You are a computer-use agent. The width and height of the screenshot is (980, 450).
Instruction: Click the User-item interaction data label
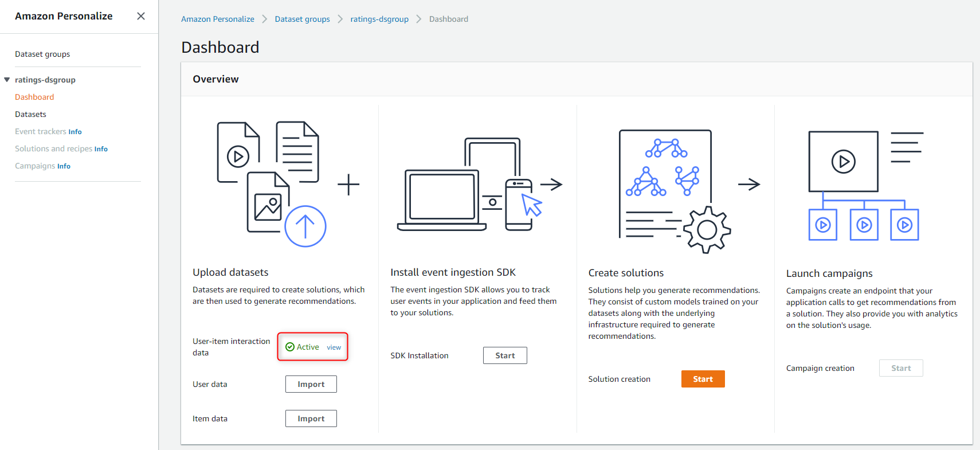click(x=231, y=347)
